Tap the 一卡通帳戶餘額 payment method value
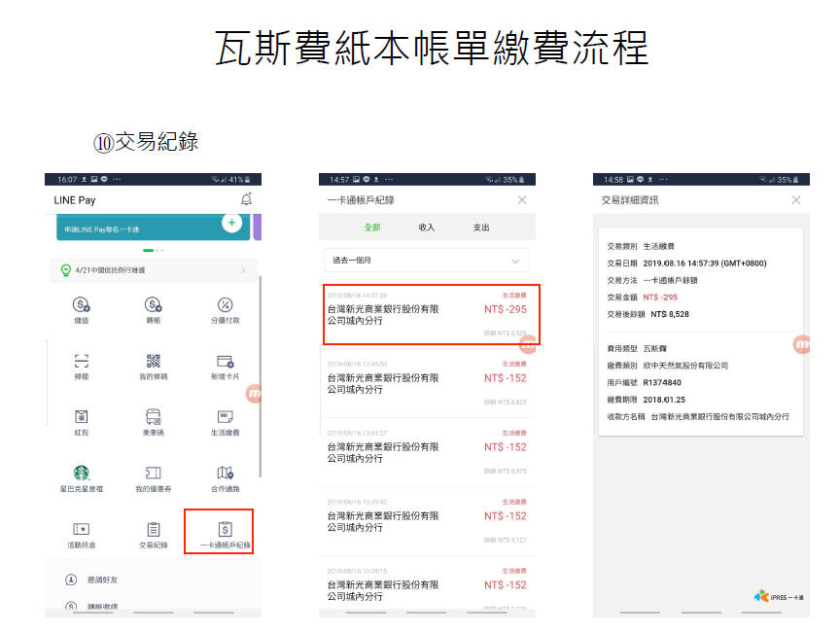 coord(670,280)
